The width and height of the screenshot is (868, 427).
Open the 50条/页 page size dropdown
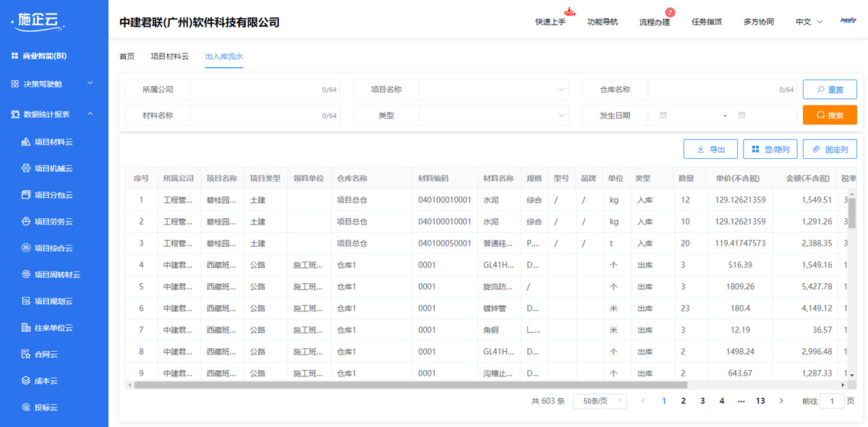600,401
